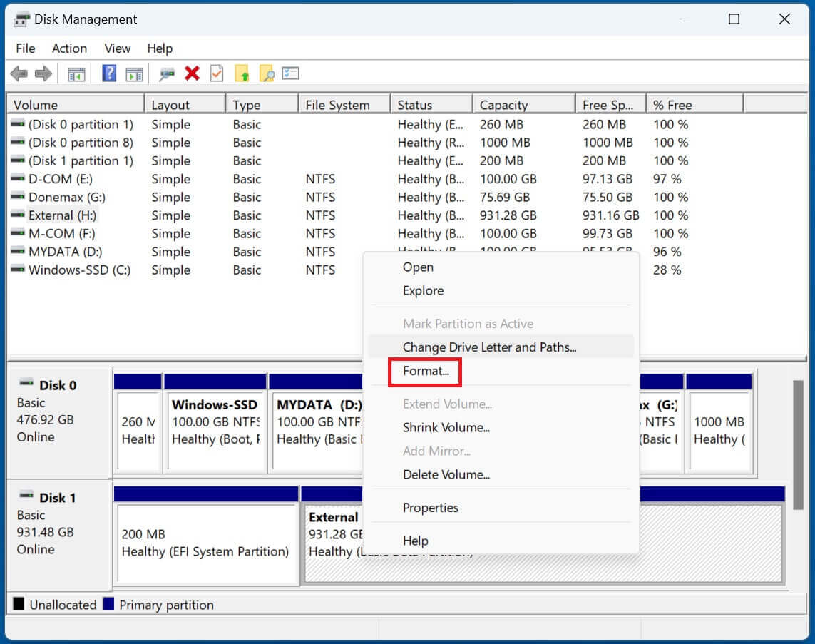Click the Properties toolbar icon
The height and width of the screenshot is (644, 815).
tap(289, 73)
